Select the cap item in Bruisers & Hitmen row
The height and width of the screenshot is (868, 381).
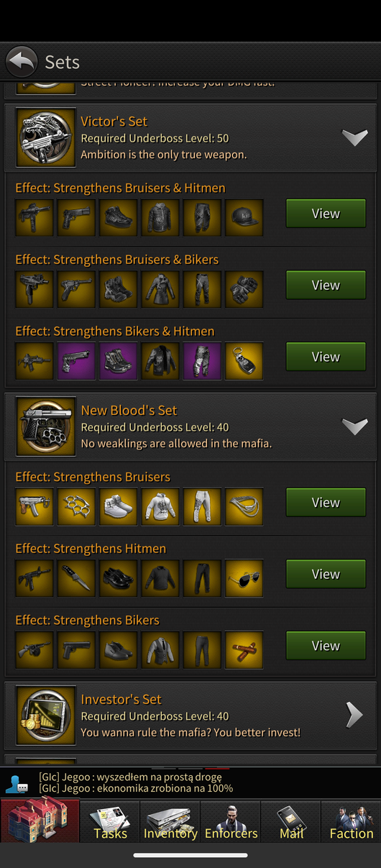(x=244, y=217)
